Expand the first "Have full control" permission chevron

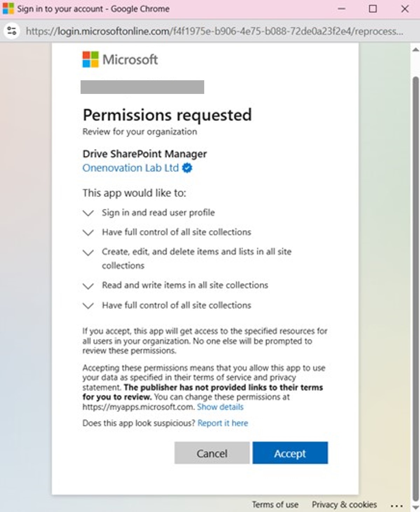pyautogui.click(x=88, y=232)
